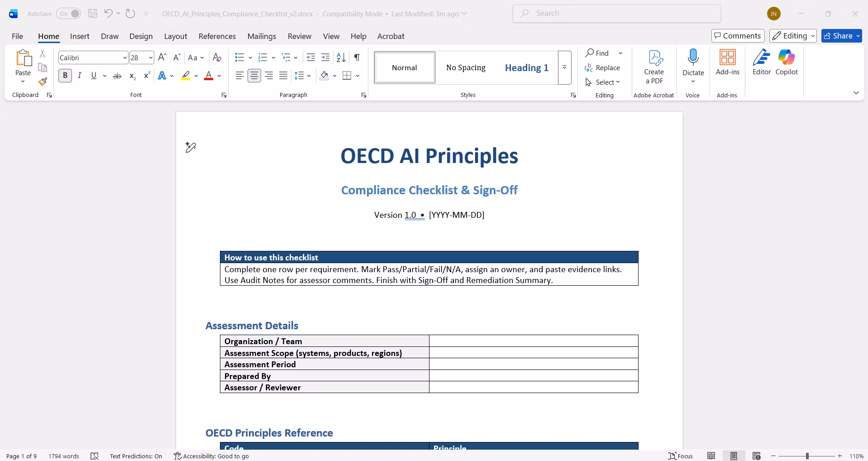Toggle italic formatting
868x461 pixels.
(x=80, y=76)
